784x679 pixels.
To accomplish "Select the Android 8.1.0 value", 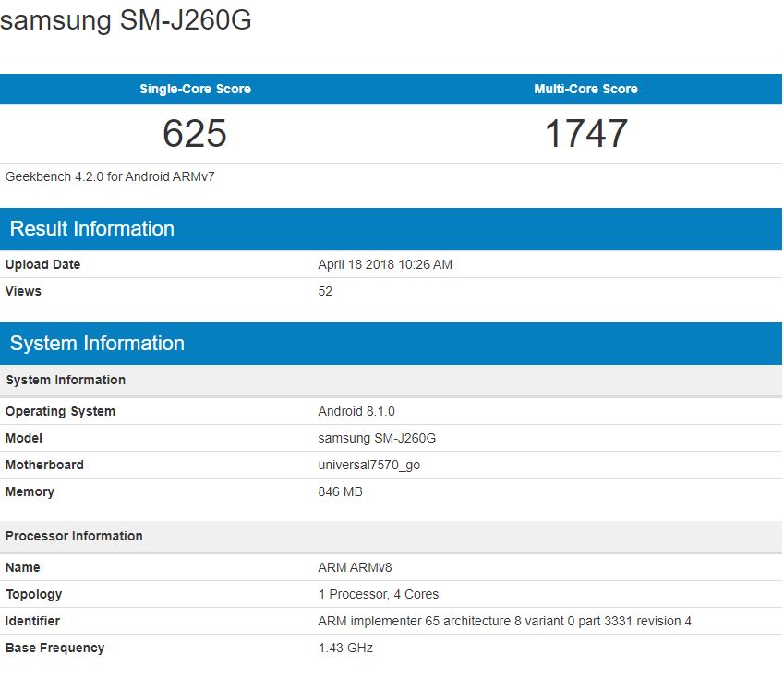I will [356, 411].
